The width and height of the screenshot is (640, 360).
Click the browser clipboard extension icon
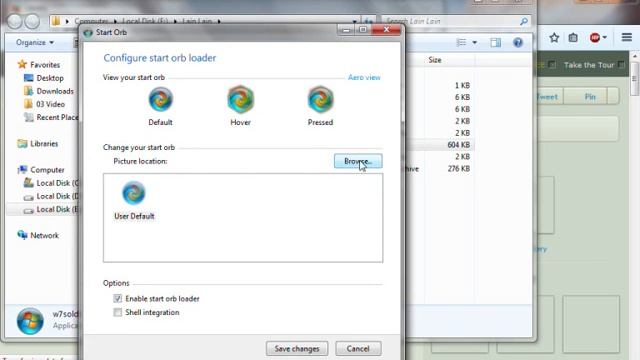(573, 38)
